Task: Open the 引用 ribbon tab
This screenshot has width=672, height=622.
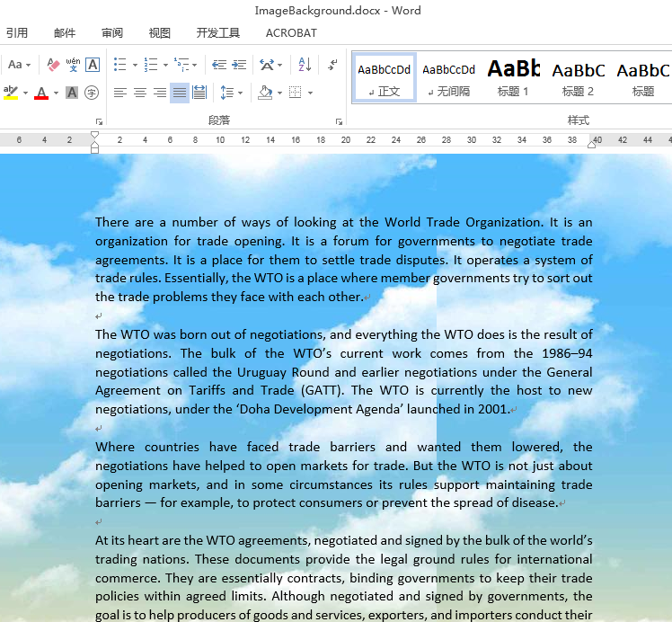Action: click(x=17, y=33)
